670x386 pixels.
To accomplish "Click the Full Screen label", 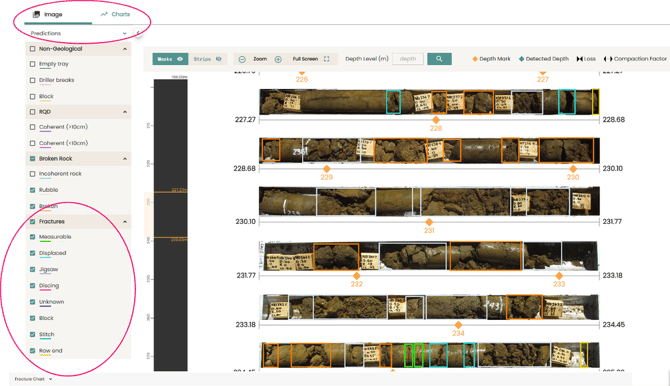I will [x=305, y=59].
